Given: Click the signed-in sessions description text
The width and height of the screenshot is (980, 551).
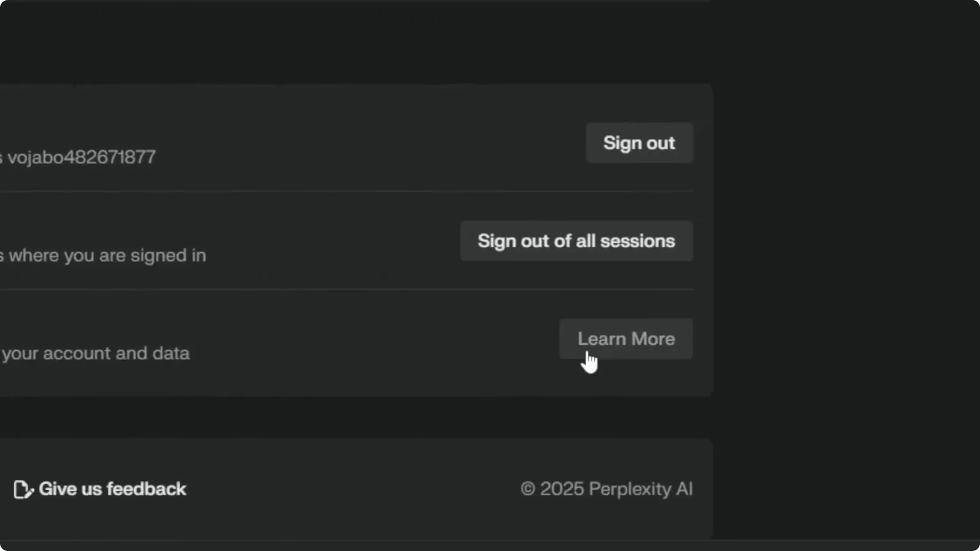Looking at the screenshot, I should (x=104, y=255).
